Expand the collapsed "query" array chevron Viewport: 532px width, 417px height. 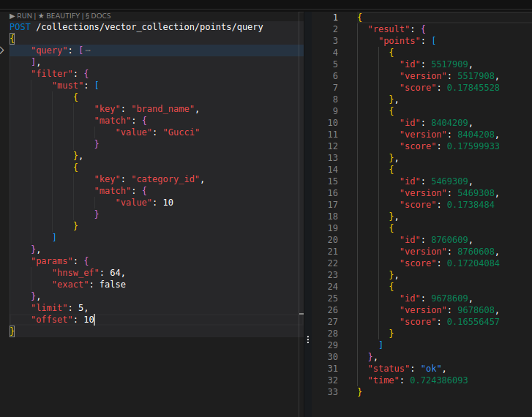click(2, 50)
